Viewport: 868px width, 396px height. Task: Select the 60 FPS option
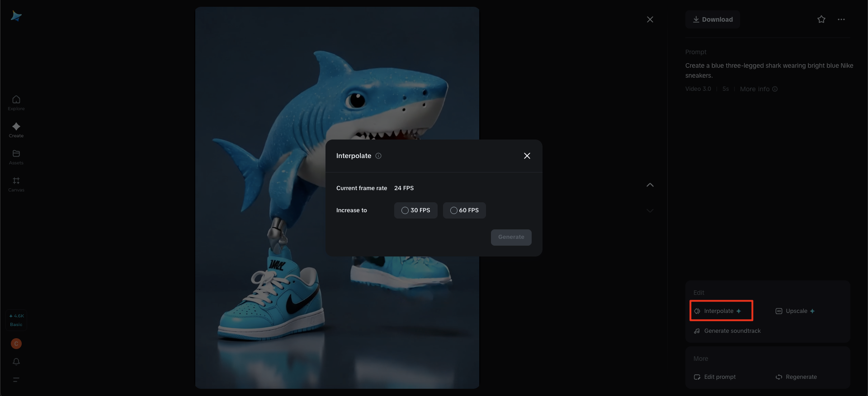(x=464, y=210)
